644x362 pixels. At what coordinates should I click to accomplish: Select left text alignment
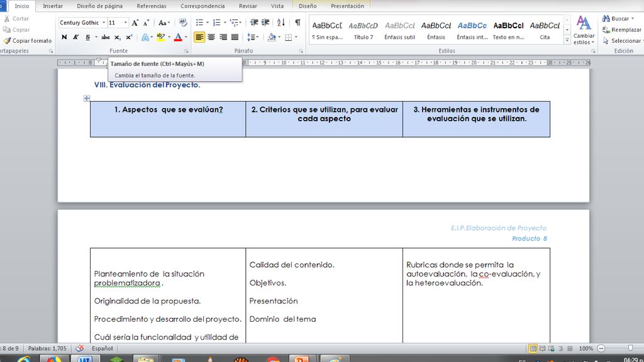pyautogui.click(x=199, y=37)
